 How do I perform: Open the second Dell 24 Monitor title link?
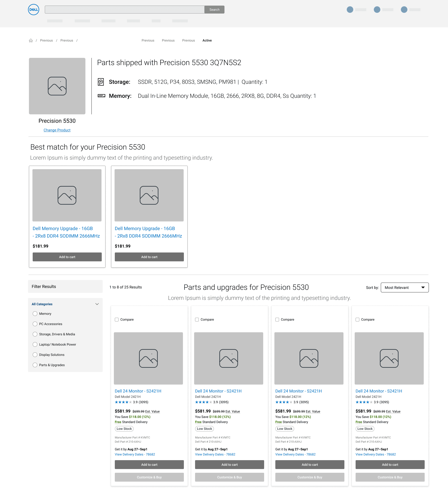click(218, 391)
